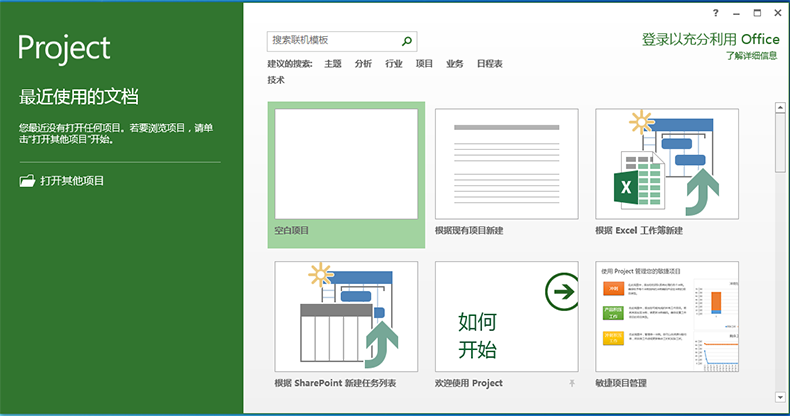
Task: Choose suggested search 项目
Action: (424, 64)
